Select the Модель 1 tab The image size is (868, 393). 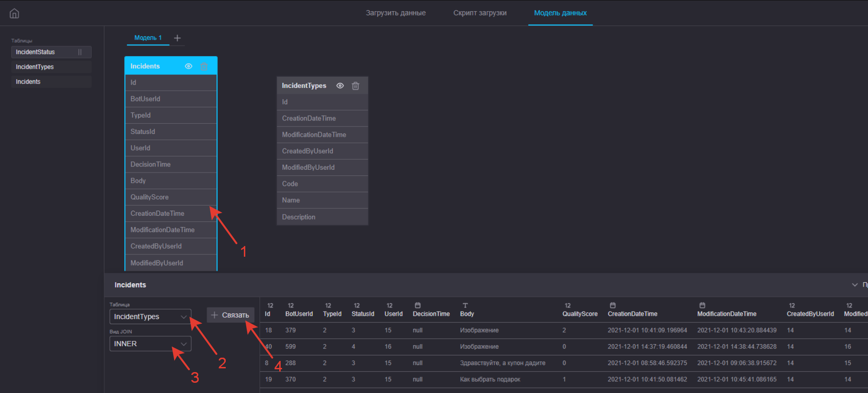(148, 38)
